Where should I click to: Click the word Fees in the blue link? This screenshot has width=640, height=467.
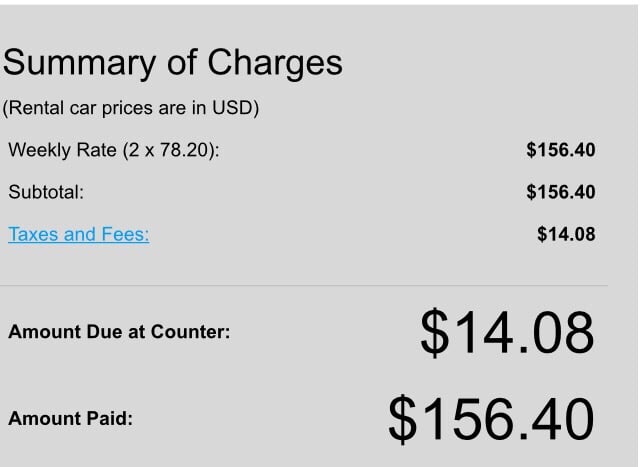click(x=125, y=235)
